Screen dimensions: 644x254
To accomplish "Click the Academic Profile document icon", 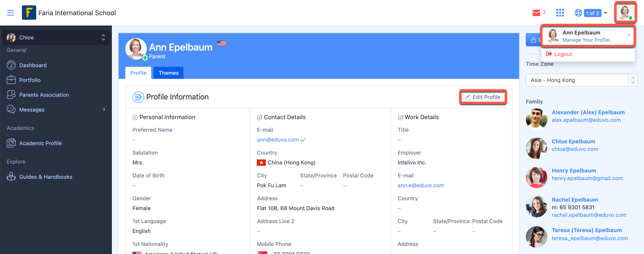I will click(11, 143).
